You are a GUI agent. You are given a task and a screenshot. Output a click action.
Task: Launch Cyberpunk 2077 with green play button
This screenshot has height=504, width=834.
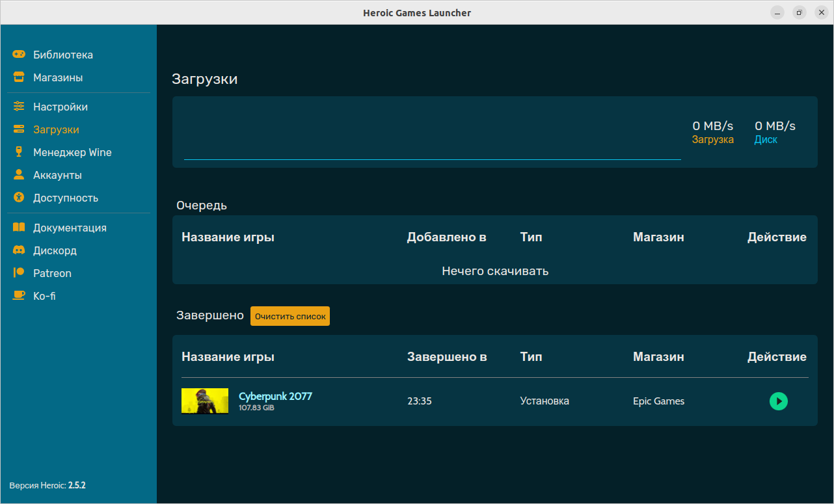click(x=778, y=401)
